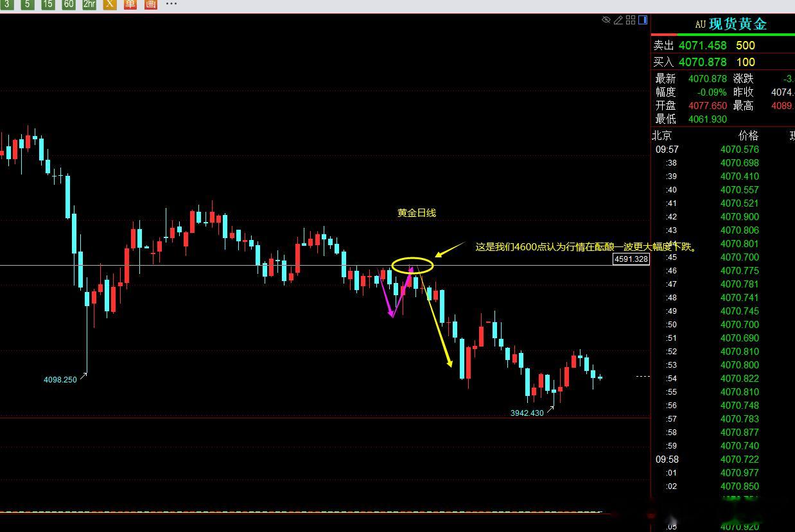Select the yellow ellipse annotation on the chart
The height and width of the screenshot is (532, 795).
point(412,265)
